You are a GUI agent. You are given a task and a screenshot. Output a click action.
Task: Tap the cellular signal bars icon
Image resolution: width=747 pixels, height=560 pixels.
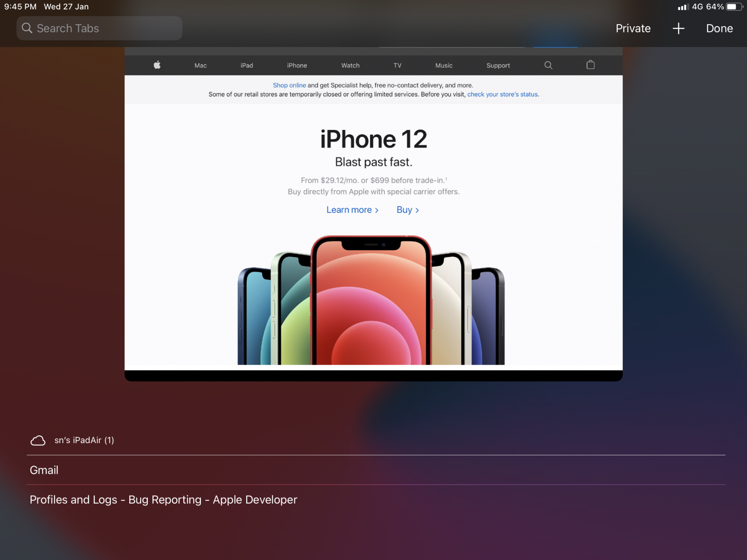pos(683,7)
